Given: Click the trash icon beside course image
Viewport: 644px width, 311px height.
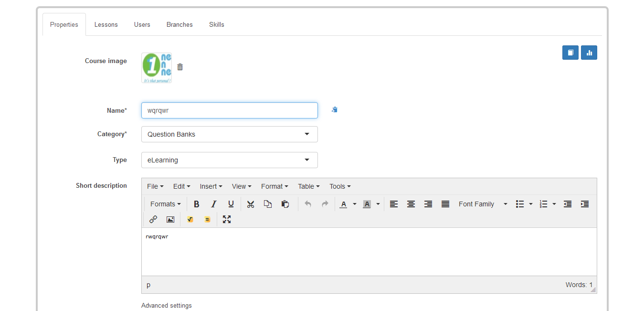Looking at the screenshot, I should click(x=180, y=67).
